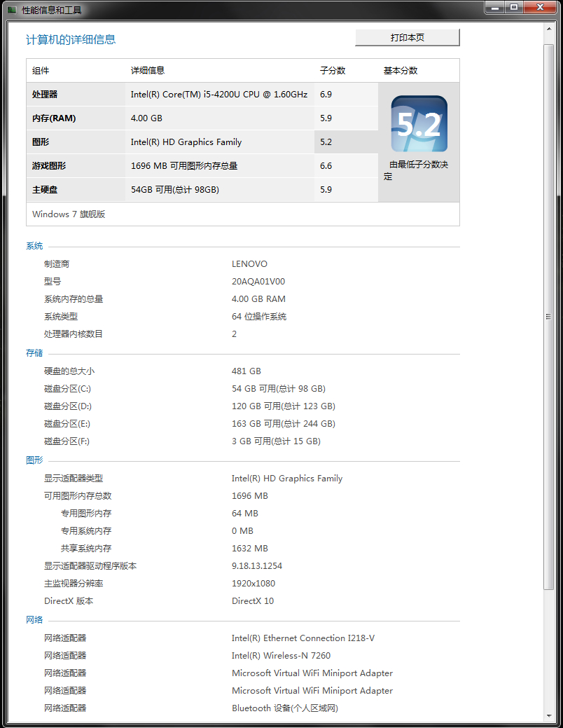Click the vertical scrollbar thumb
Image resolution: width=563 pixels, height=728 pixels.
pos(548,317)
